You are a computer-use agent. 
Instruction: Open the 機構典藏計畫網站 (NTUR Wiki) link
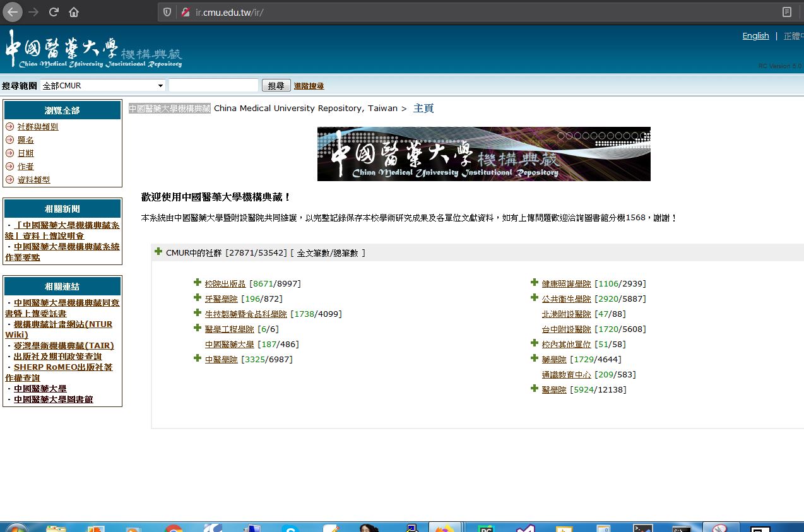pyautogui.click(x=59, y=329)
